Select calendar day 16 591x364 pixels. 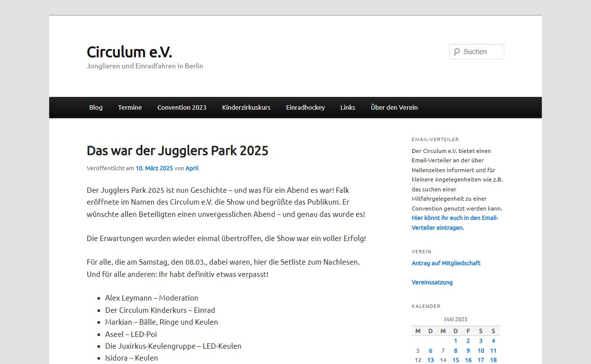click(468, 360)
